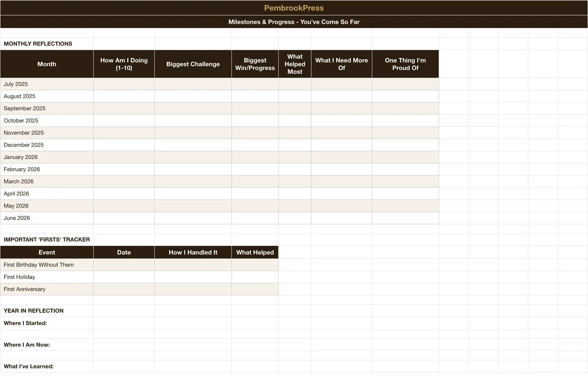Select the Where I Am Now: label

[x=27, y=345]
